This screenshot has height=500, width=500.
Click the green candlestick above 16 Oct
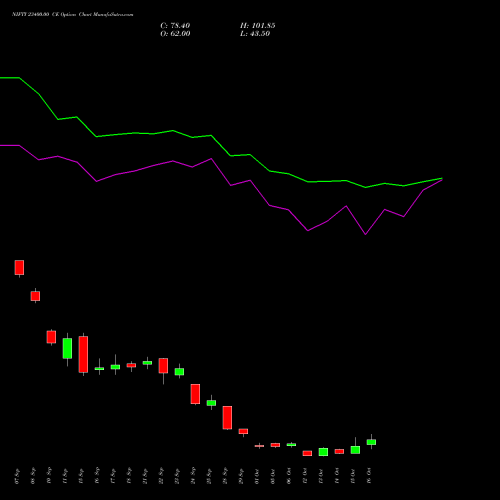(371, 442)
